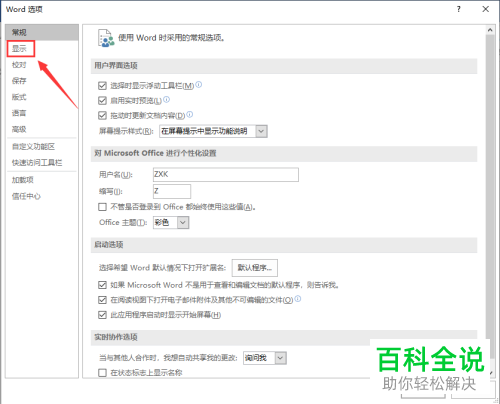500x404 pixels.
Task: Toggle default program notification checkbox
Action: pyautogui.click(x=102, y=285)
